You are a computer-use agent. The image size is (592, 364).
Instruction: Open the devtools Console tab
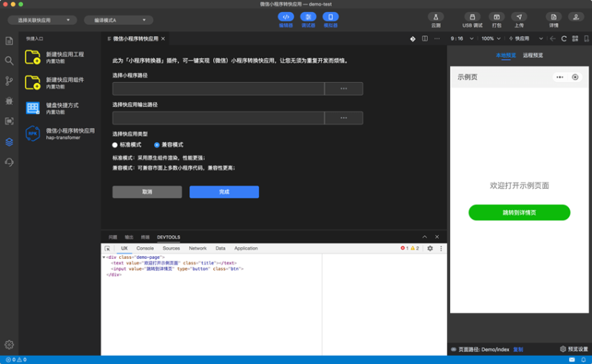[145, 249]
